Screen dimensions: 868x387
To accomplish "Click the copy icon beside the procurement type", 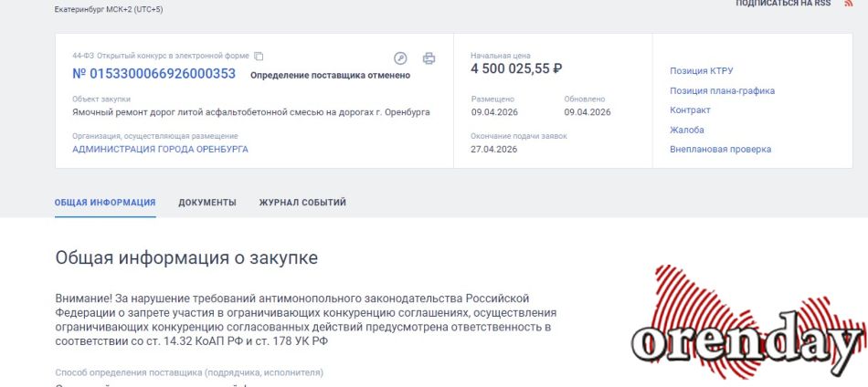I will 259,56.
